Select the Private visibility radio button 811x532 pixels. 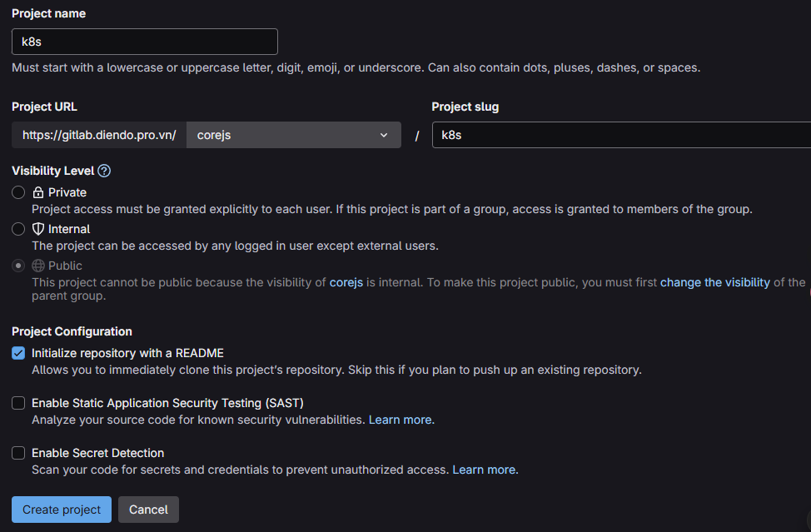click(x=18, y=192)
